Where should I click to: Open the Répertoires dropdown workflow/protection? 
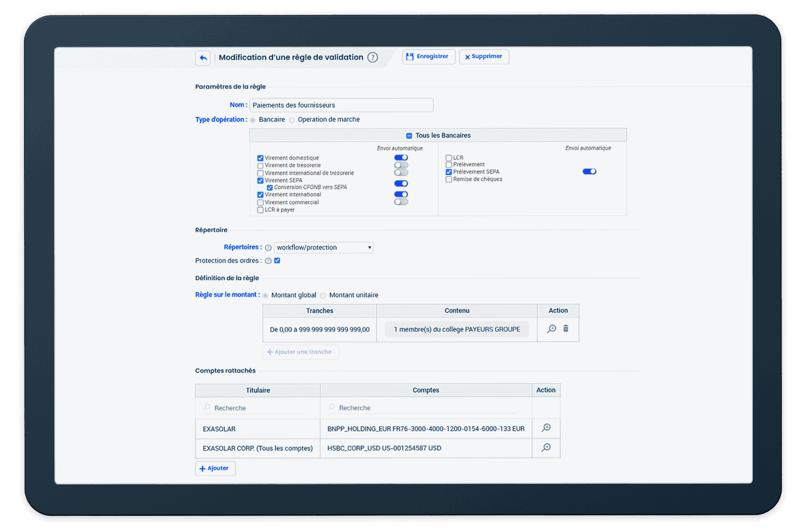324,247
